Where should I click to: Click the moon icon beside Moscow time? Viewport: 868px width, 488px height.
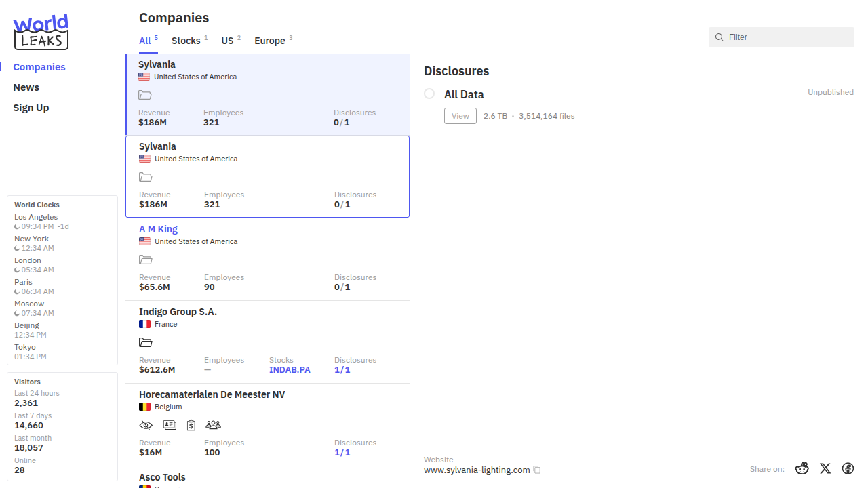pyautogui.click(x=17, y=314)
